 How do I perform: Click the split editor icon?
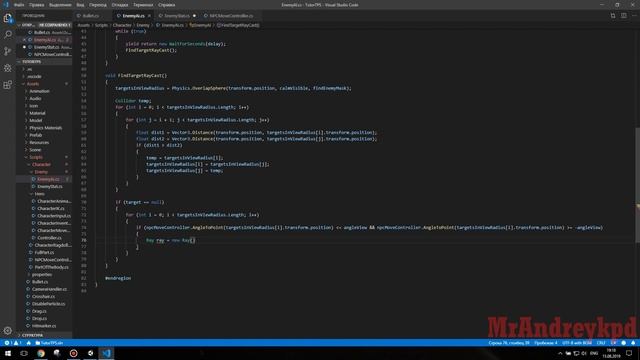click(x=613, y=16)
